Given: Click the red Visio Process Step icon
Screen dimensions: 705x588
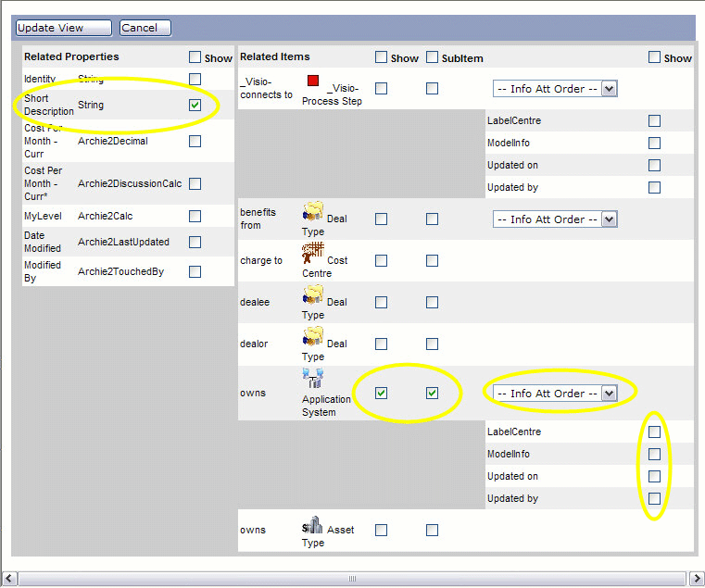Looking at the screenshot, I should click(x=312, y=82).
